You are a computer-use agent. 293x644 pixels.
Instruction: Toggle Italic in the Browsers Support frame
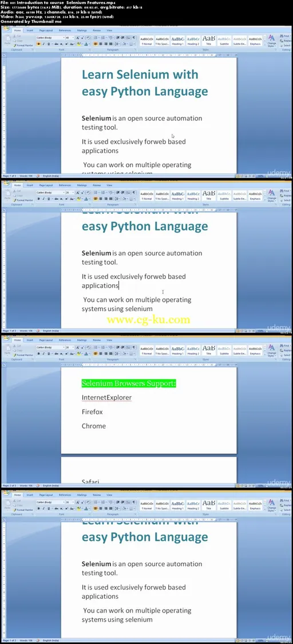tap(43, 354)
